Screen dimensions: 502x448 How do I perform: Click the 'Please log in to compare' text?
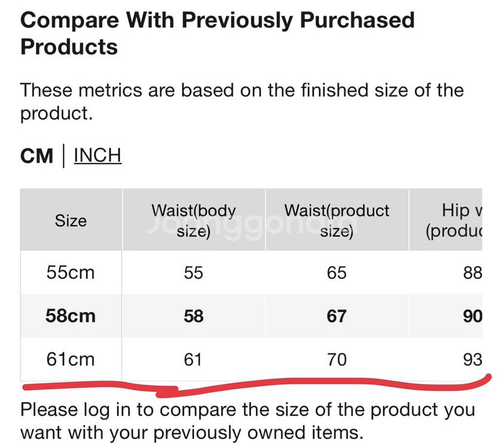point(247,421)
